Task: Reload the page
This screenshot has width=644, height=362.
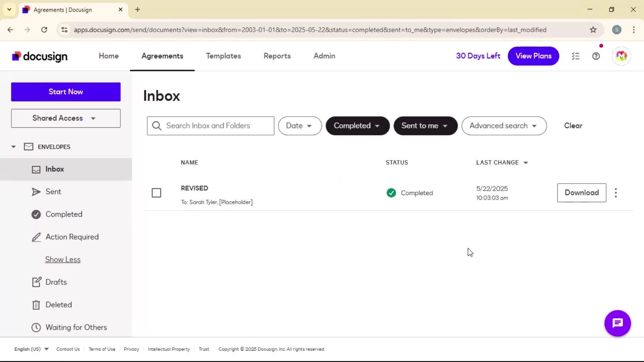Action: [44, 30]
